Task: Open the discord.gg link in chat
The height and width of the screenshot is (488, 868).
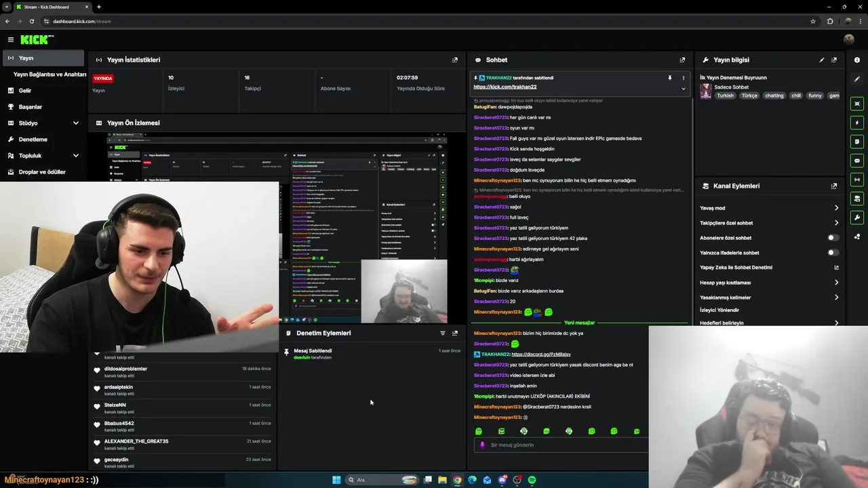Action: [x=541, y=354]
